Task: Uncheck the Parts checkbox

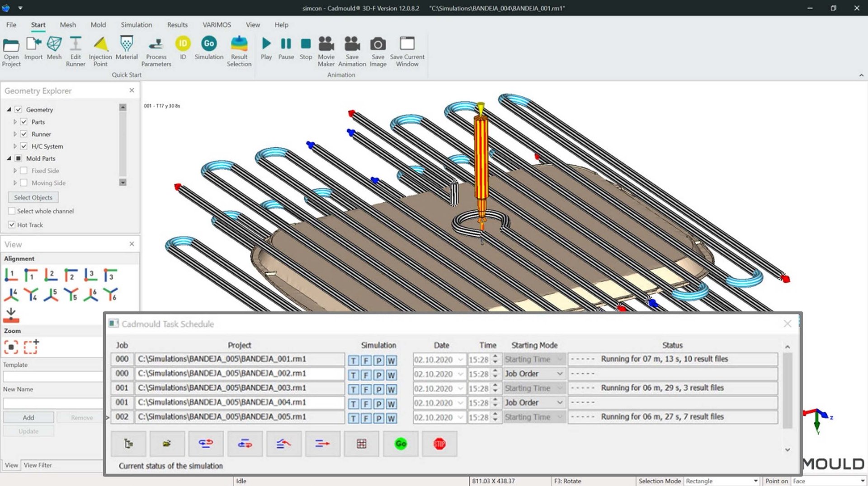Action: [x=24, y=121]
